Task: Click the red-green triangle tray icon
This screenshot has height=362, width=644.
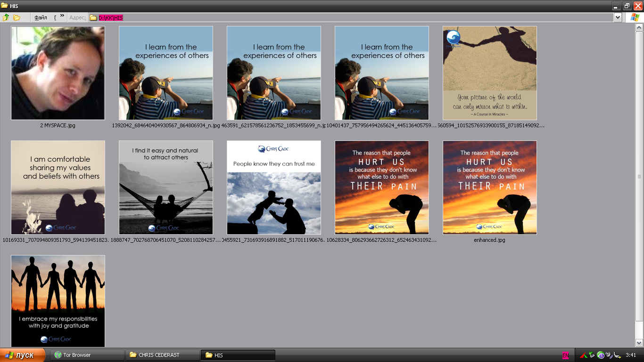Action: [583, 355]
